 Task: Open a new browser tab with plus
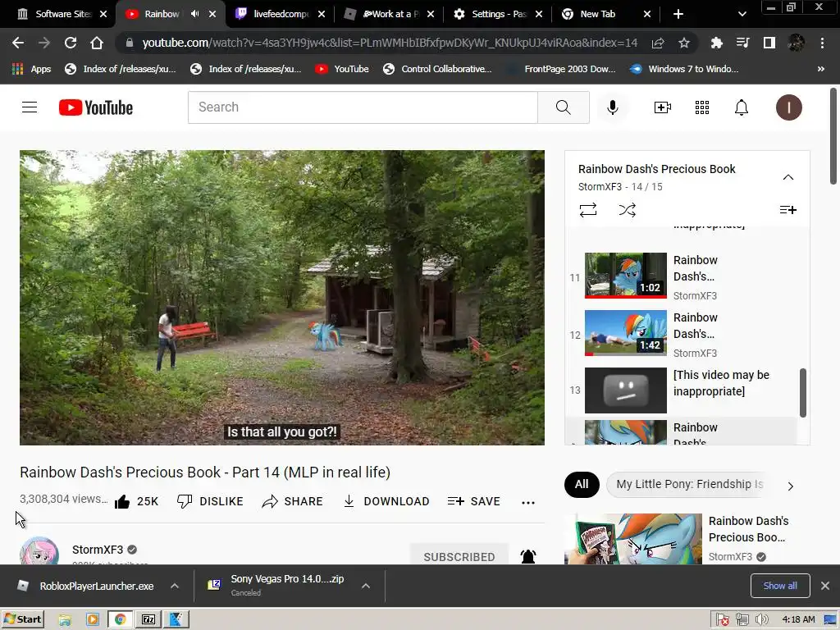pyautogui.click(x=678, y=14)
